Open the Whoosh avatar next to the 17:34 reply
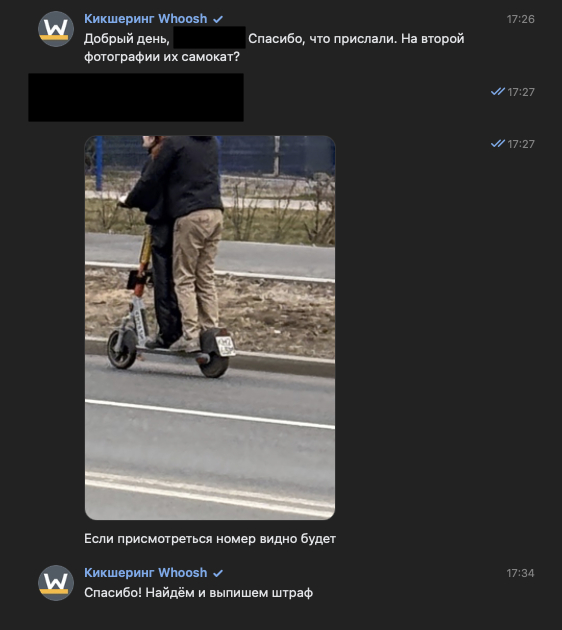Screen dimensions: 562x630 coord(56,583)
